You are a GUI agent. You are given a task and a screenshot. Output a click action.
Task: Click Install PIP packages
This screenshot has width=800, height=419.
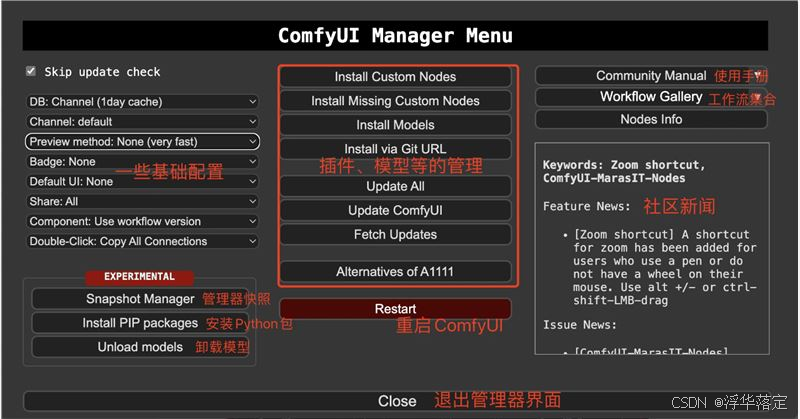[140, 323]
